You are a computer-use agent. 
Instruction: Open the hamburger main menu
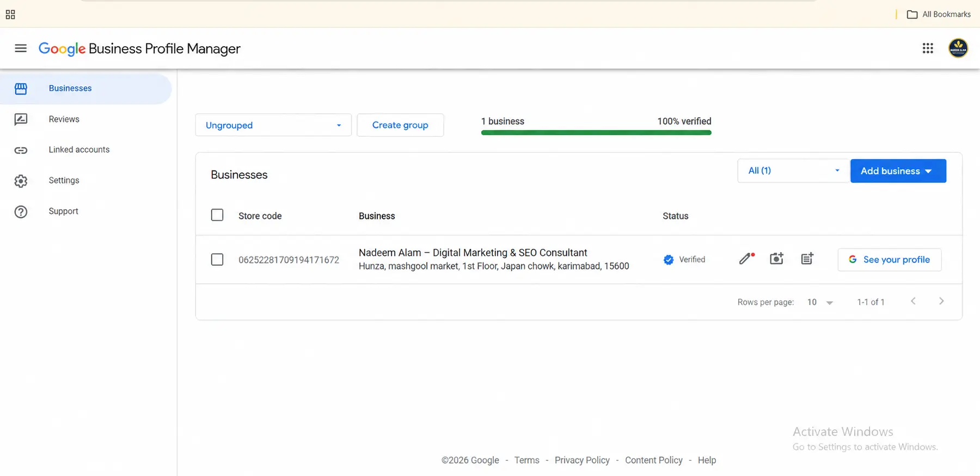(x=21, y=48)
